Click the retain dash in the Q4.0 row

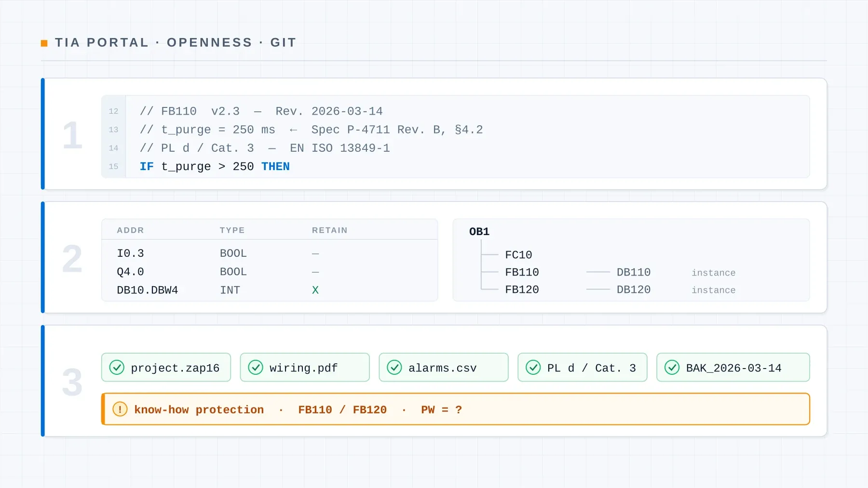315,272
